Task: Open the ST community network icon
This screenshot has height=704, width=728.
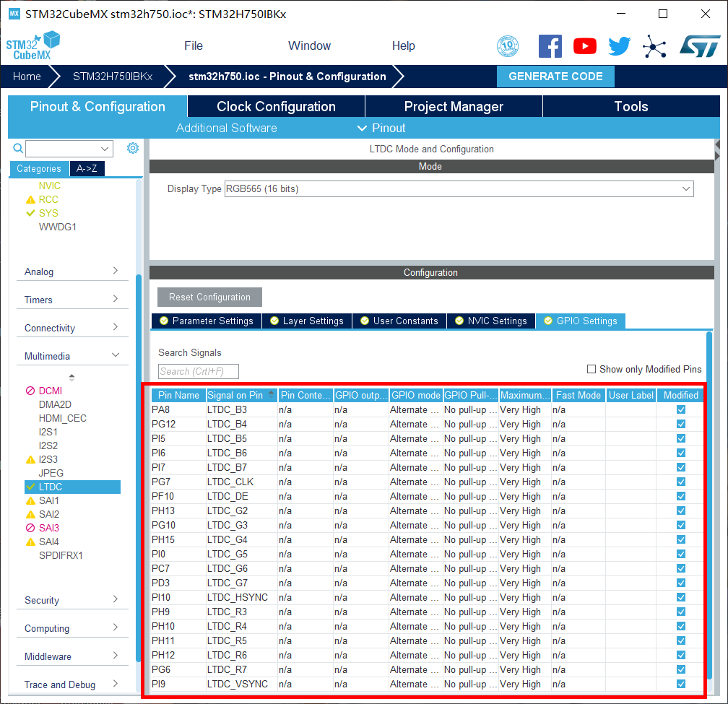Action: click(x=654, y=46)
